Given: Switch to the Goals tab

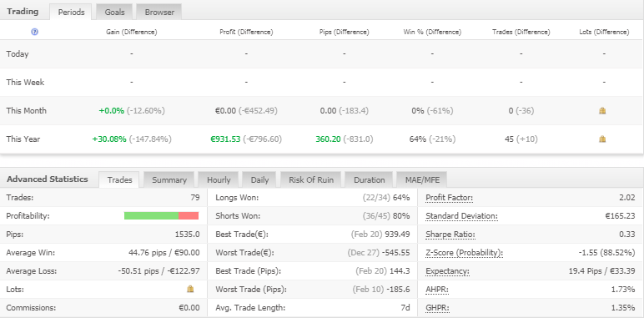Looking at the screenshot, I should point(114,12).
